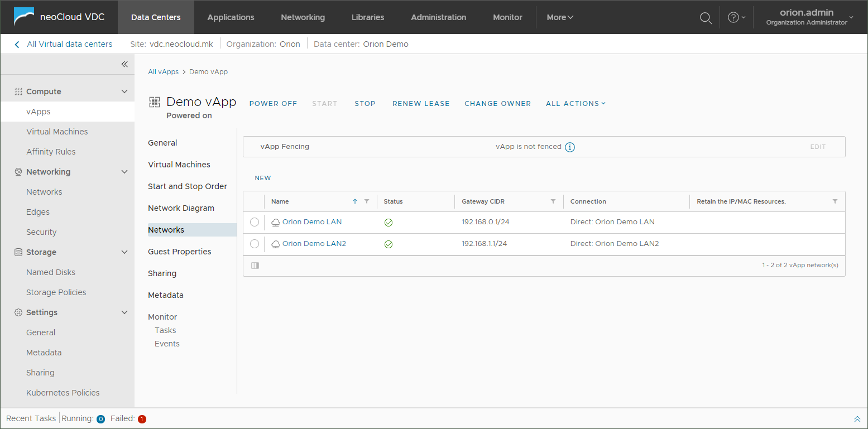Click the Compute grid icon
Viewport: 868px width, 429px height.
(18, 91)
